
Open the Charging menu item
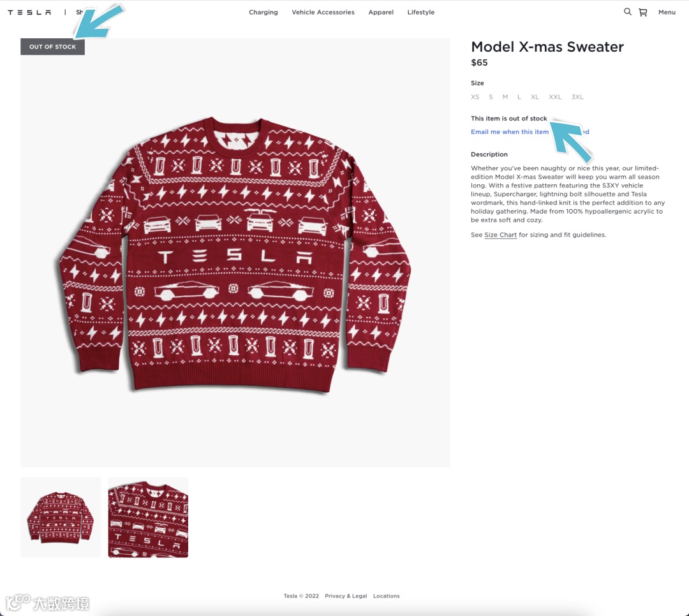(263, 12)
